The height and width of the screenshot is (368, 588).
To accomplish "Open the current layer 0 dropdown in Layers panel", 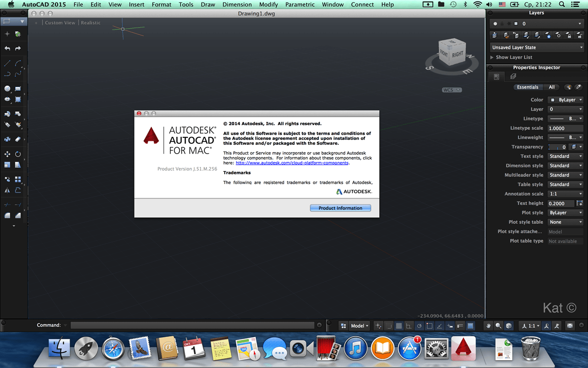I will 537,23.
